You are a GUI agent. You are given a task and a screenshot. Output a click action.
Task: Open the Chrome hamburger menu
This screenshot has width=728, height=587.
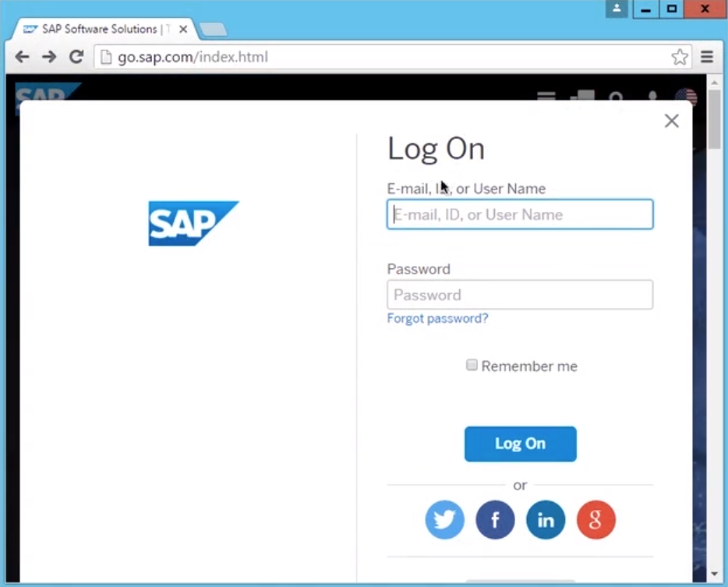[707, 57]
